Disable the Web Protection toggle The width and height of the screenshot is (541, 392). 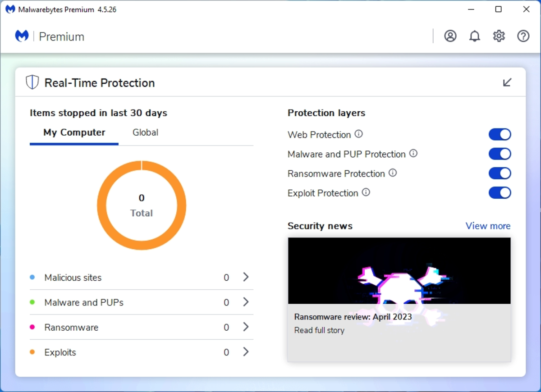pos(500,134)
